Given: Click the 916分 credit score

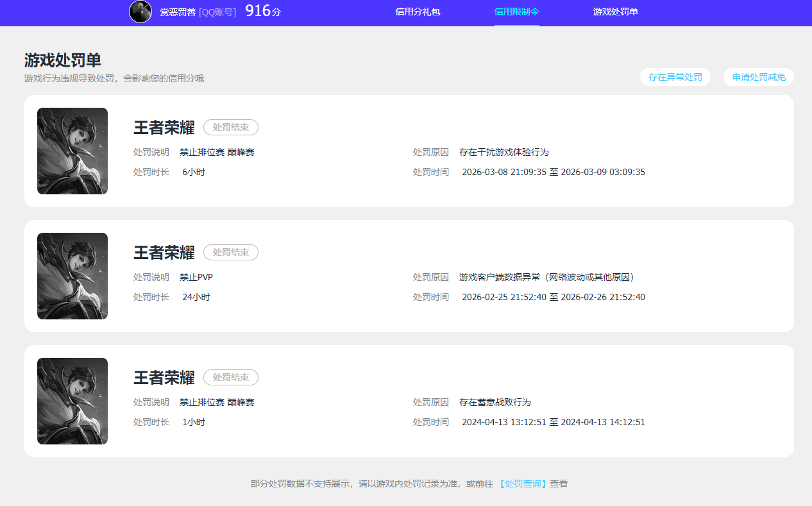Looking at the screenshot, I should point(263,11).
